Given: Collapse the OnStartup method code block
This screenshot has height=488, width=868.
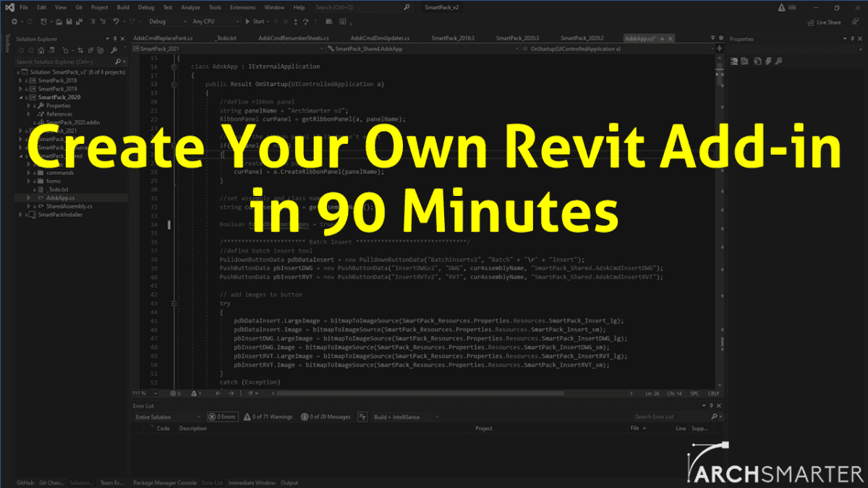Looking at the screenshot, I should [x=174, y=84].
